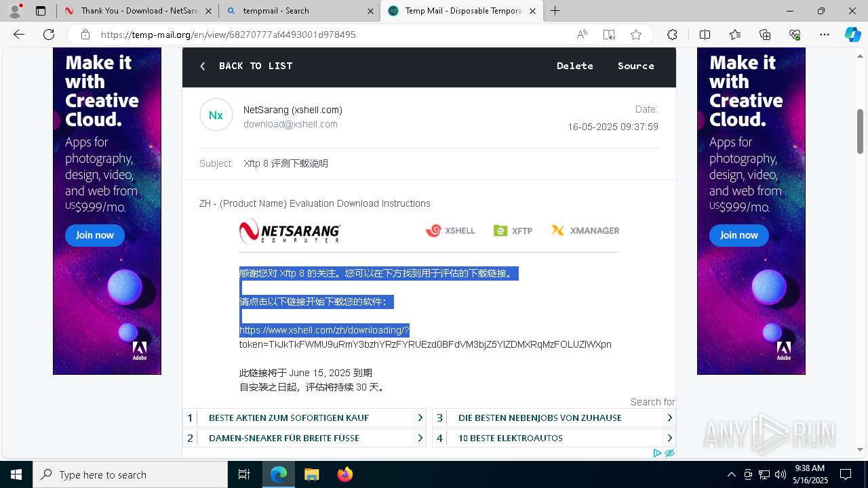The height and width of the screenshot is (488, 868).
Task: Click the back chevron beside BACK TO LIST
Action: 202,66
